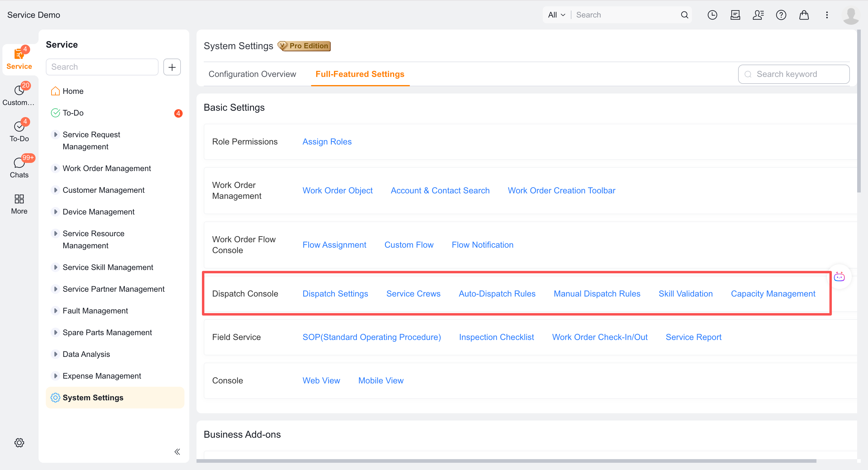
Task: Open the header icon just right of the clock
Action: pyautogui.click(x=735, y=15)
